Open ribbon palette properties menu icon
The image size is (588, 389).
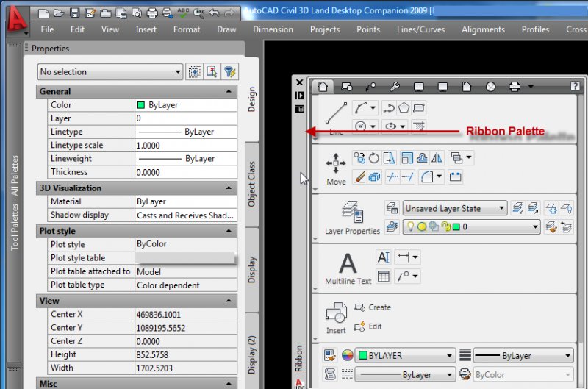[x=299, y=109]
